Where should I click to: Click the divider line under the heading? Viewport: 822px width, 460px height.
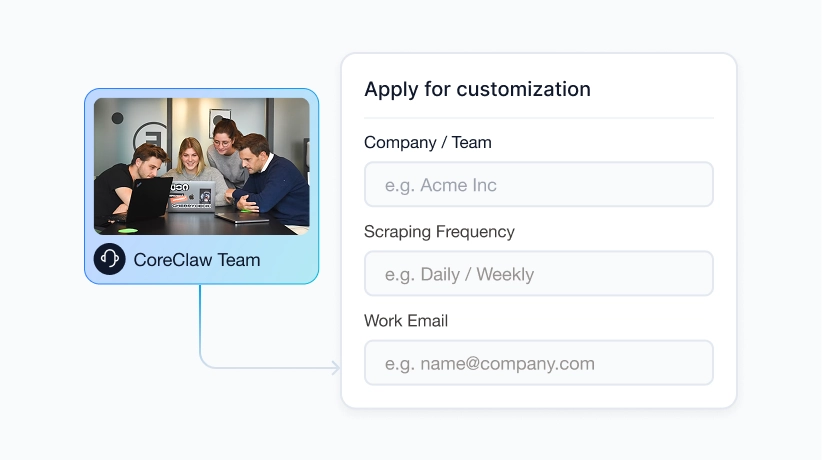[538, 118]
